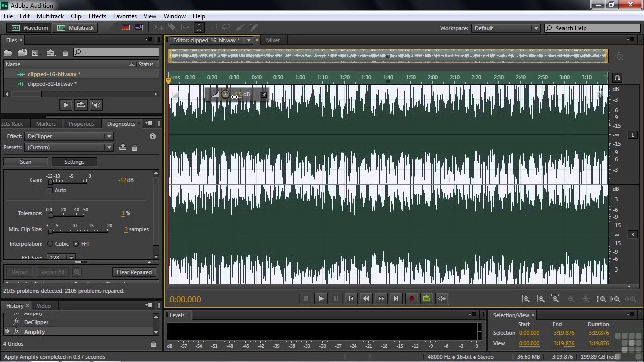Select FFT interpolation
This screenshot has height=362, width=644.
[x=76, y=244]
